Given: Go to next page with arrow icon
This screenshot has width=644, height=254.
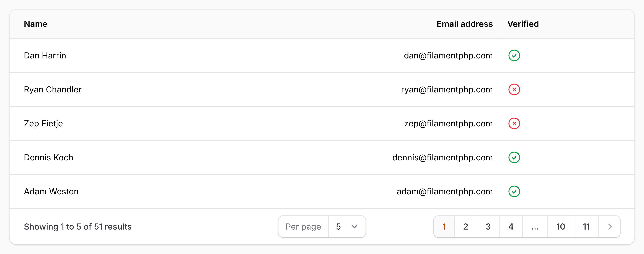Looking at the screenshot, I should pyautogui.click(x=609, y=227).
